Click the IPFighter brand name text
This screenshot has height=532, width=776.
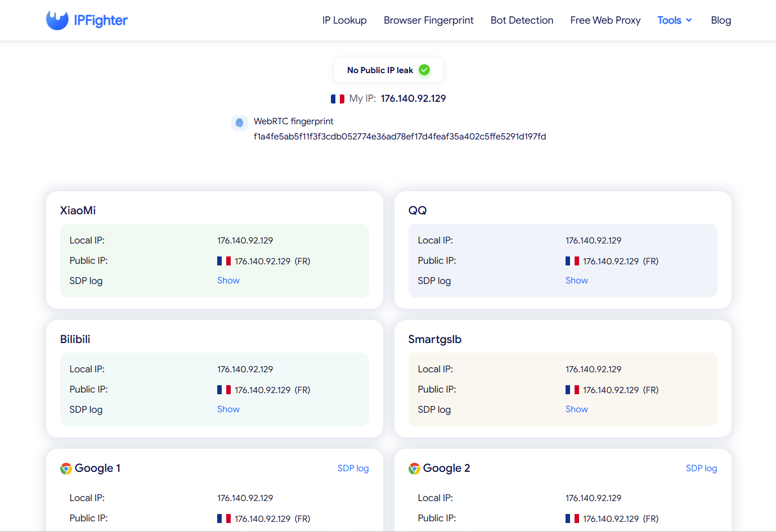pos(101,21)
